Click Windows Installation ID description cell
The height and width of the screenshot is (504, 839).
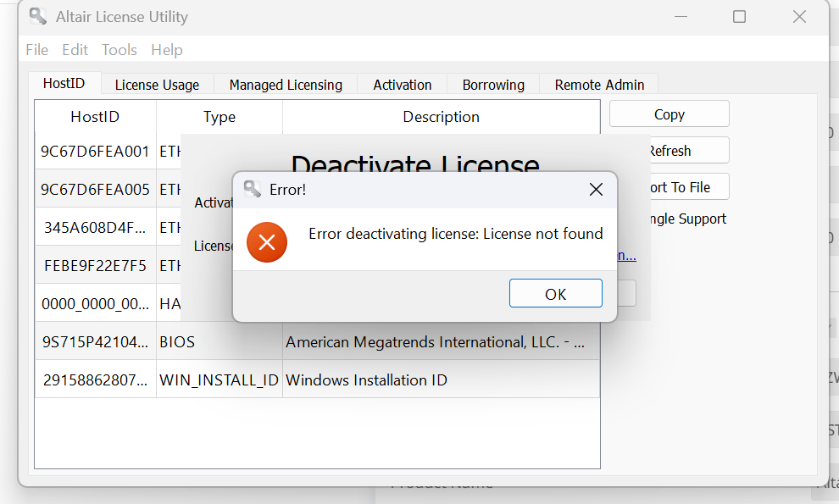441,379
